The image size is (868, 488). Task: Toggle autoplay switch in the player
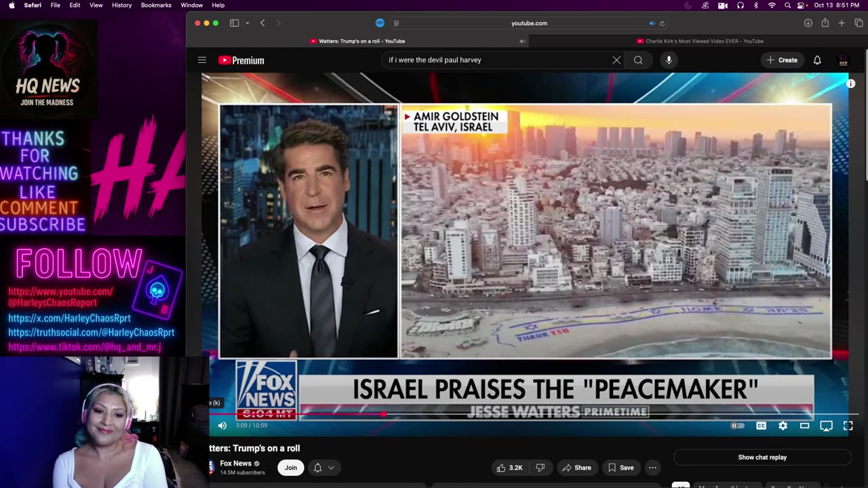(737, 426)
